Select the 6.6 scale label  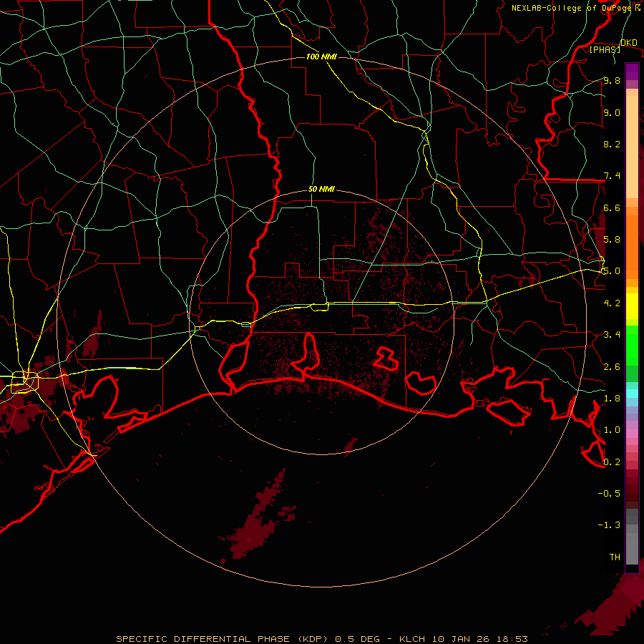[x=612, y=208]
